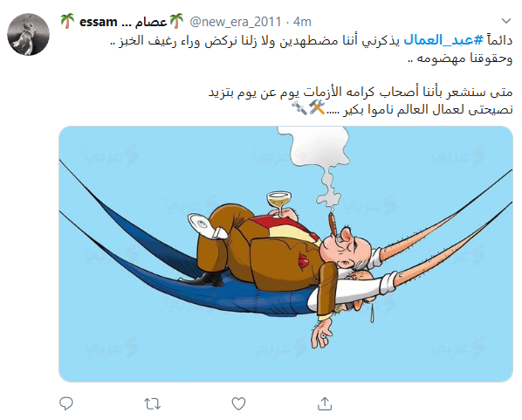Click the nut and bolt emoji

[x=299, y=108]
